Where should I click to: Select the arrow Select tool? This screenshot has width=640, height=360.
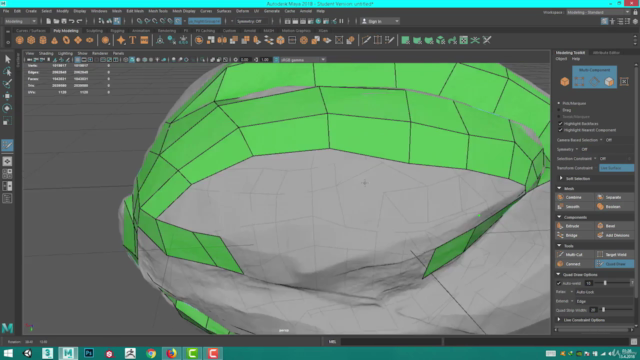[7, 59]
